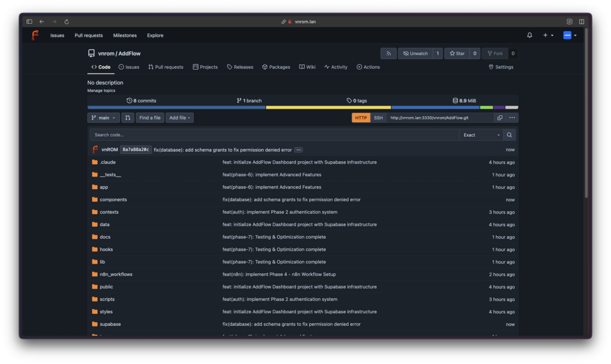
Task: Click the RSS feed icon button
Action: [x=388, y=54]
